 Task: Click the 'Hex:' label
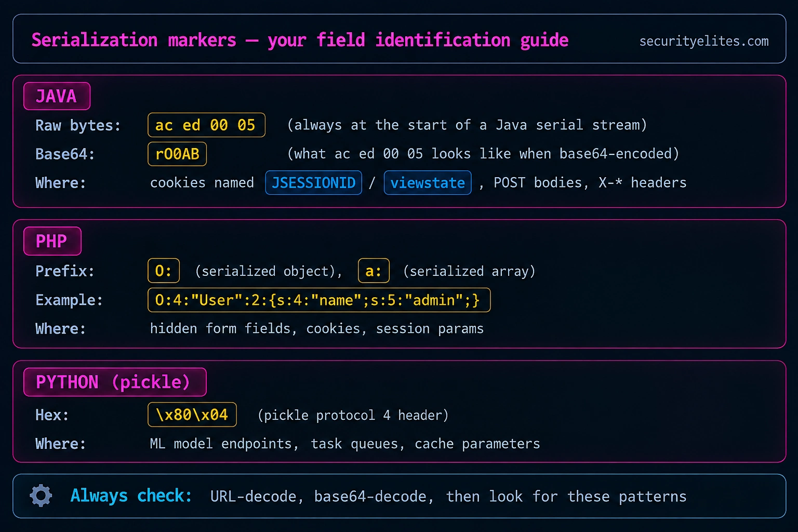tap(52, 415)
